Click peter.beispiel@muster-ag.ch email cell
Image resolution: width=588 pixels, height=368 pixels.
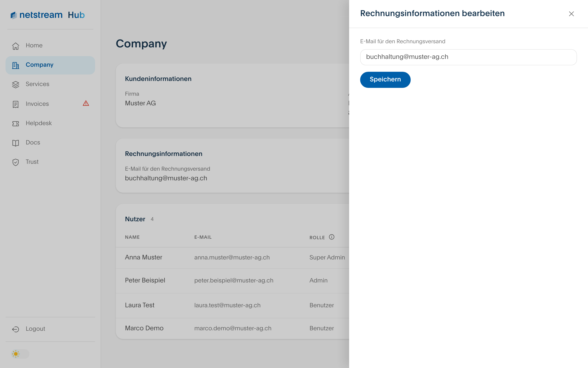tap(234, 280)
